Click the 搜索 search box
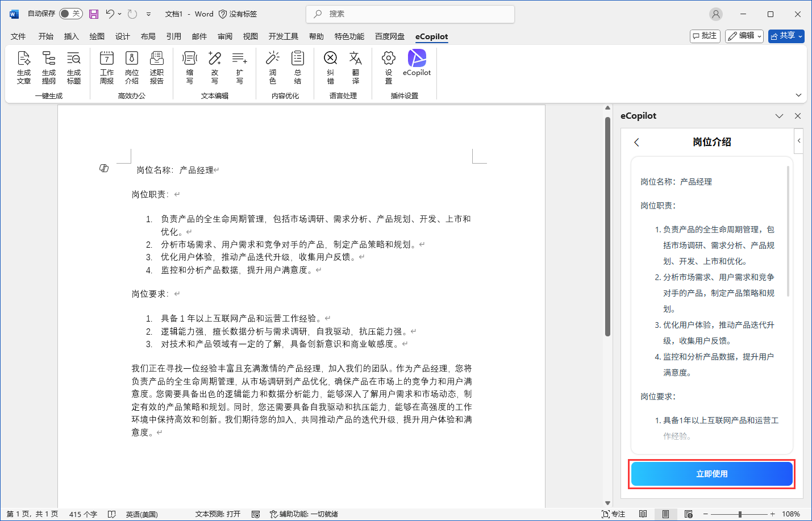 pyautogui.click(x=410, y=14)
